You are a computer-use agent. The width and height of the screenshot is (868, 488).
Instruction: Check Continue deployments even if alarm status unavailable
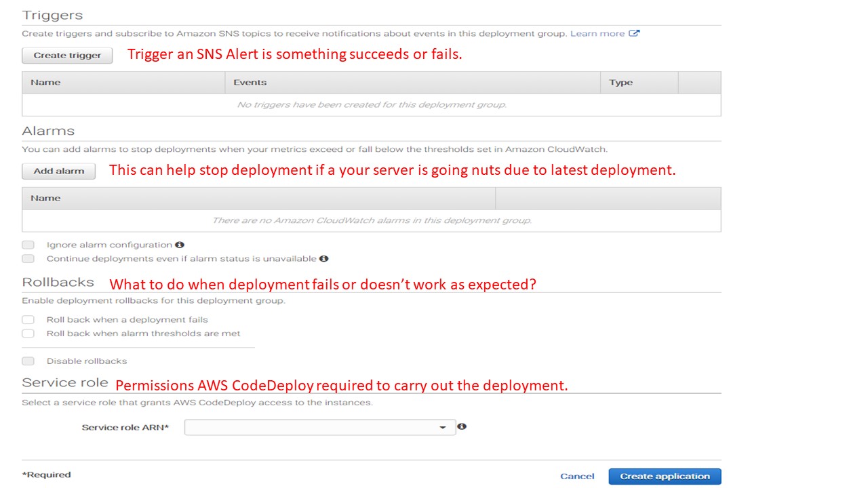click(x=28, y=258)
